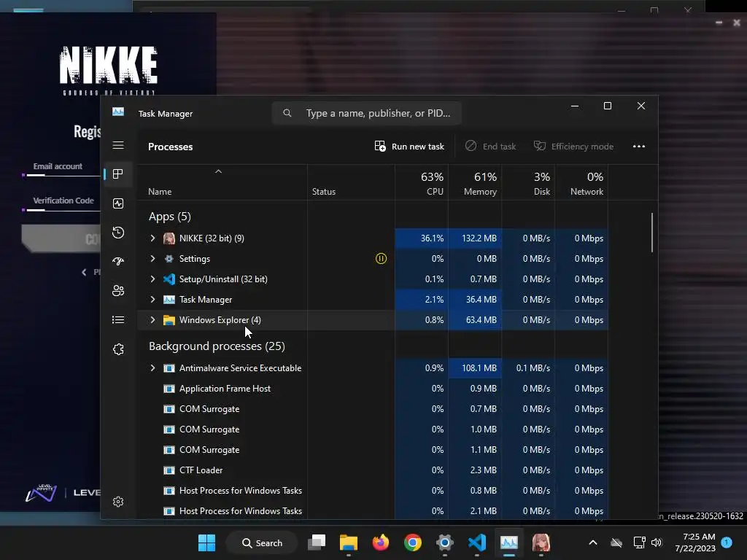Click NIKKE CPU value 36.1%
The image size is (747, 560).
point(432,238)
